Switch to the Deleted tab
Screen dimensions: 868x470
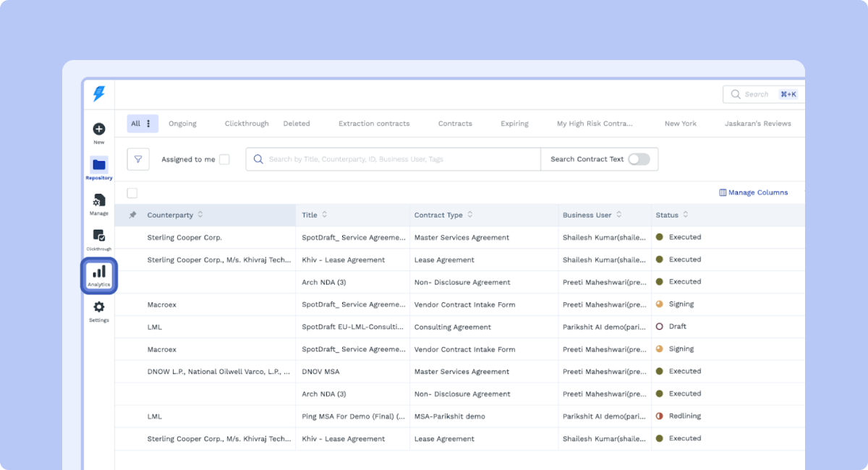click(297, 124)
